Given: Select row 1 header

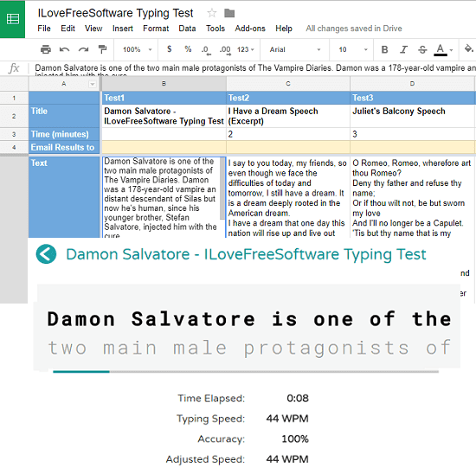Looking at the screenshot, I should 14,98.
